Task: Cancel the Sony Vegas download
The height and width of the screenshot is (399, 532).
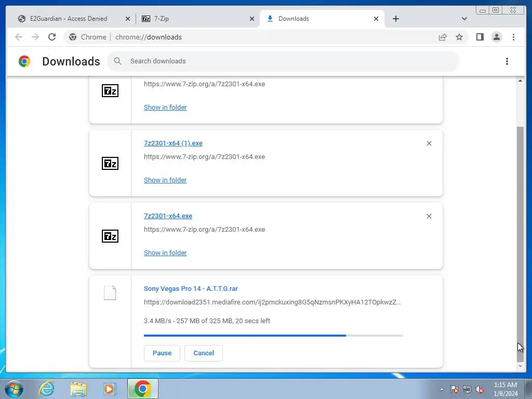Action: 204,353
